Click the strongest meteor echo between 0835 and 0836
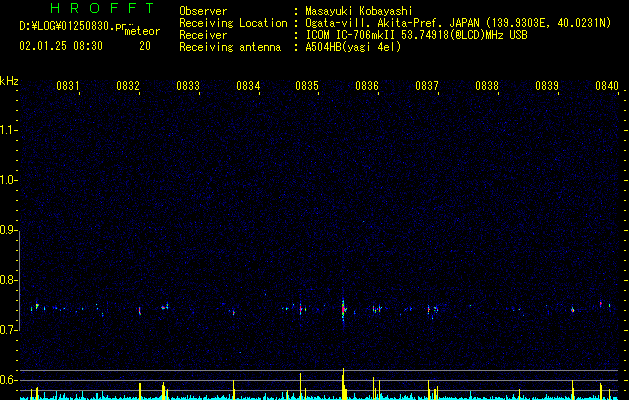This screenshot has height=400, width=629. tap(343, 309)
